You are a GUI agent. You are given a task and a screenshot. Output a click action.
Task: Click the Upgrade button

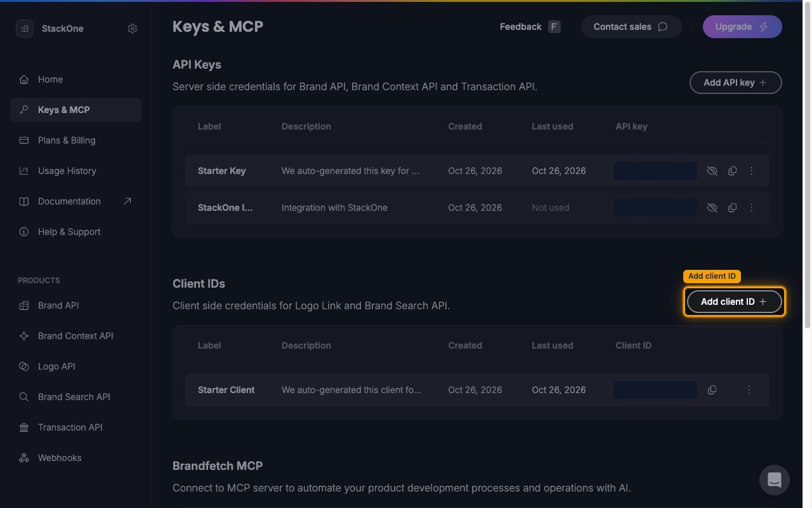coord(742,27)
